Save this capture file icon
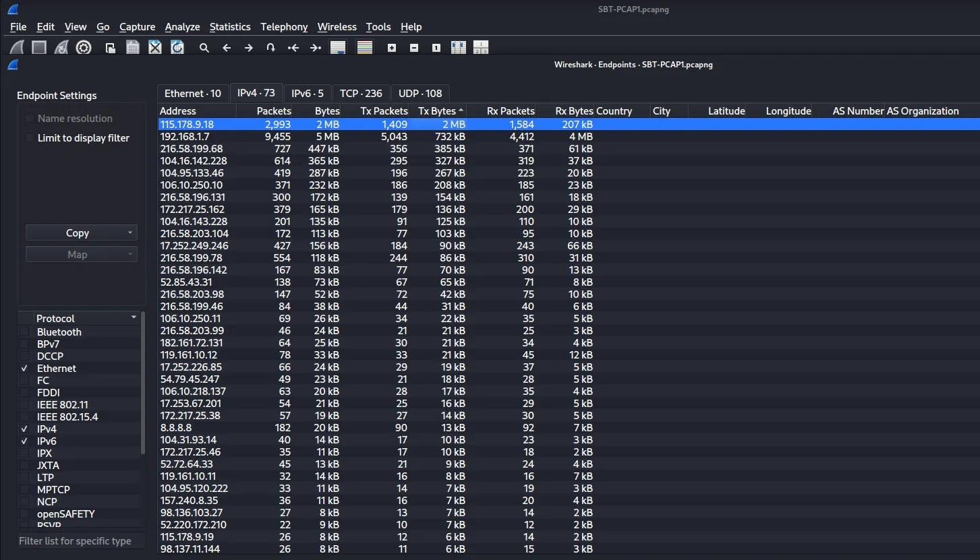 pos(133,48)
